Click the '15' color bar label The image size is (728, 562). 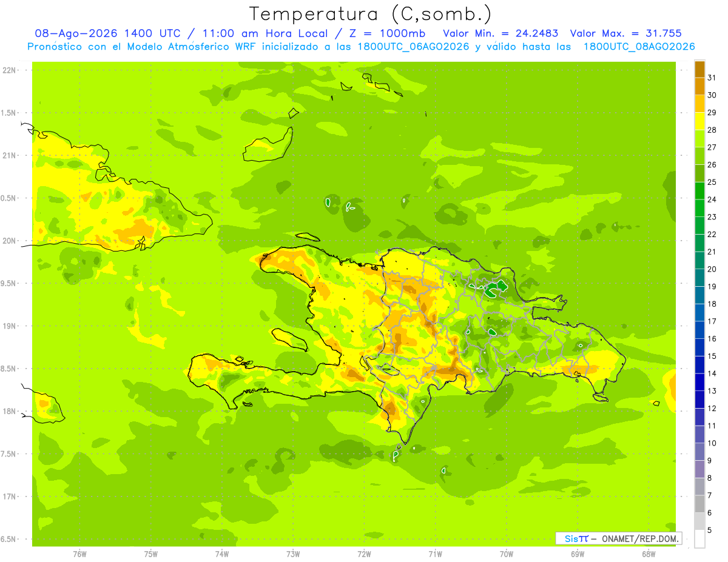[x=712, y=356]
